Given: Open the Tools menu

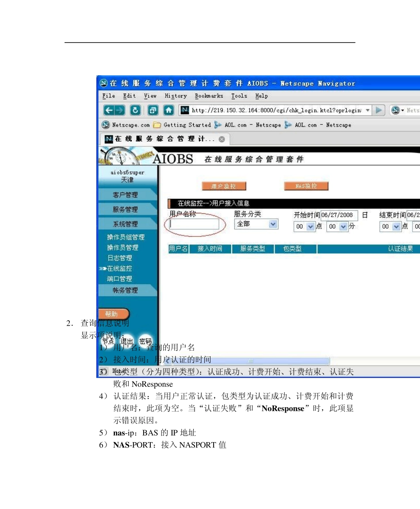Looking at the screenshot, I should coord(239,96).
